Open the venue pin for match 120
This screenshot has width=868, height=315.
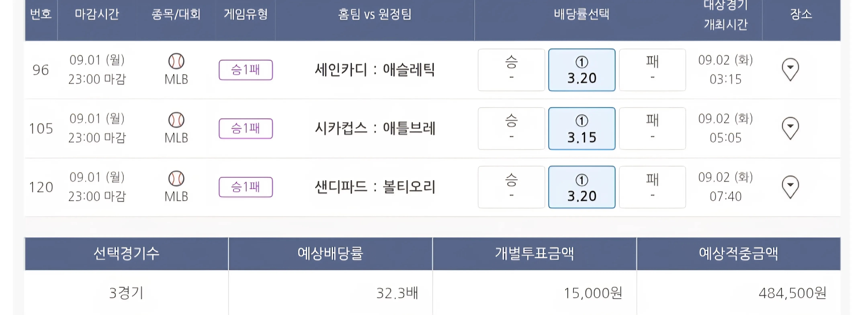(x=790, y=187)
